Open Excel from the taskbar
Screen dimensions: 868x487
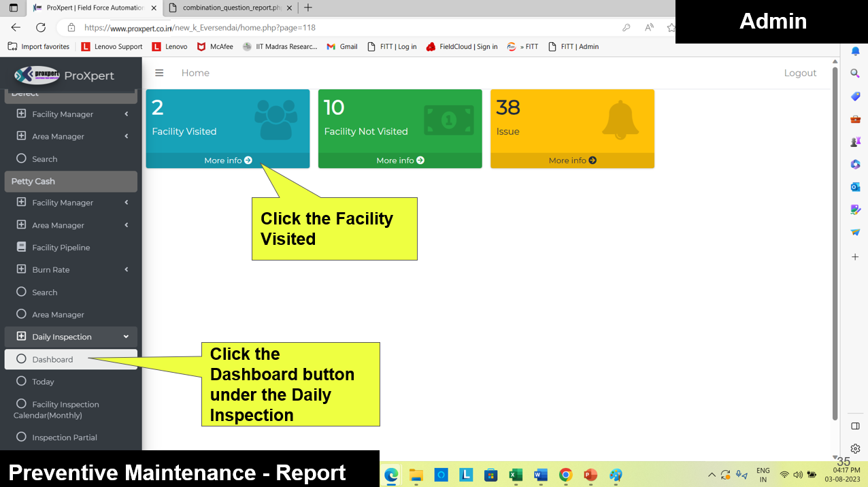click(x=516, y=475)
